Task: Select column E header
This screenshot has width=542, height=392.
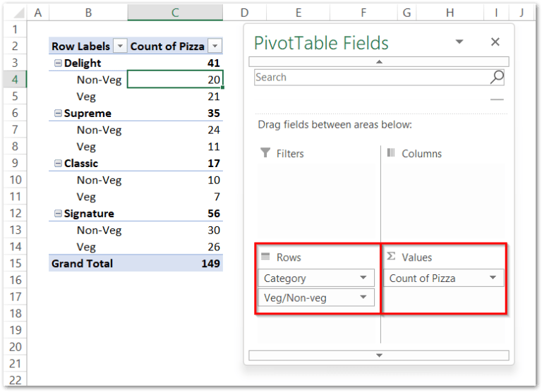Action: click(x=299, y=13)
